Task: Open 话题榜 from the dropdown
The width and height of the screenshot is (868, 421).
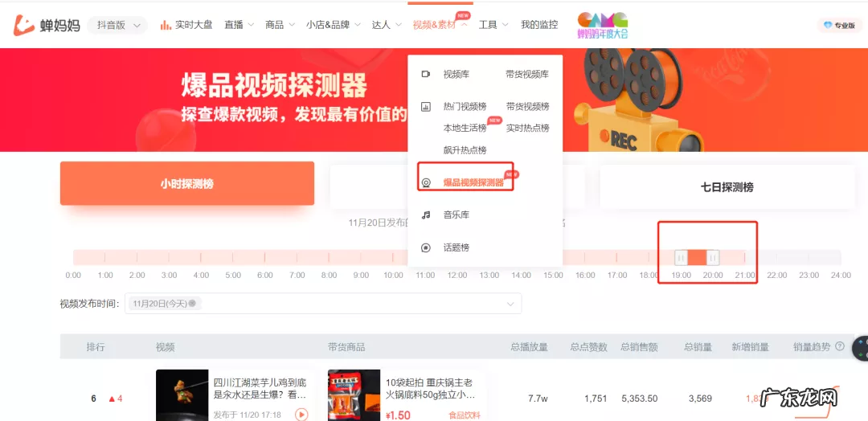Action: click(x=457, y=247)
